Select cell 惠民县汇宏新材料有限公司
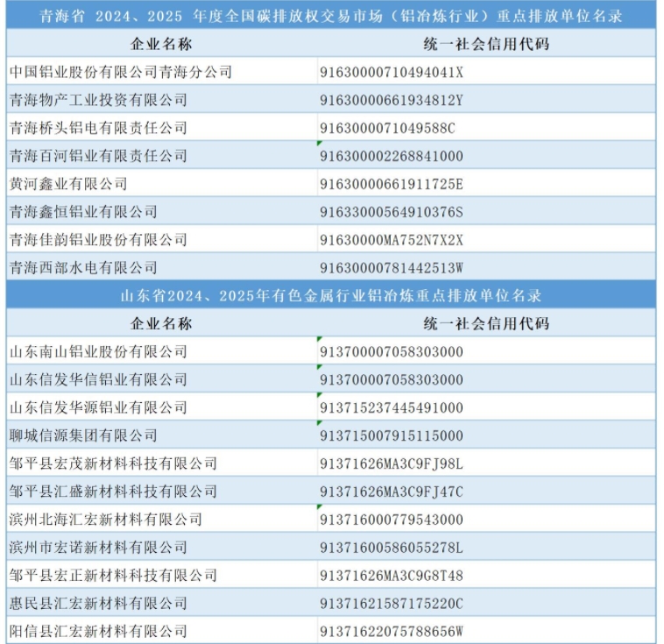Screen dimensions: 664x644 tap(162, 603)
